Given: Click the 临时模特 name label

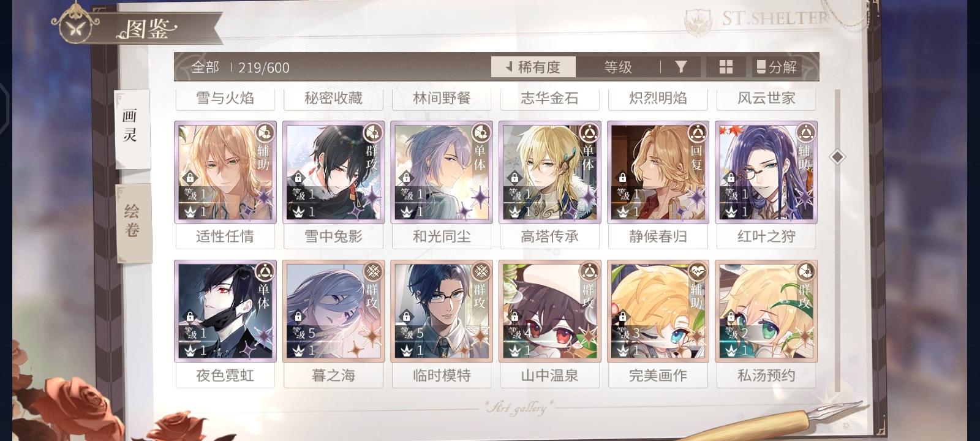Looking at the screenshot, I should tap(442, 375).
